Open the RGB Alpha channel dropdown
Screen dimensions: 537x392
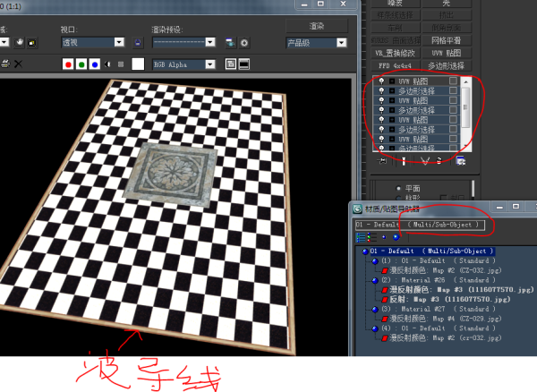(183, 64)
